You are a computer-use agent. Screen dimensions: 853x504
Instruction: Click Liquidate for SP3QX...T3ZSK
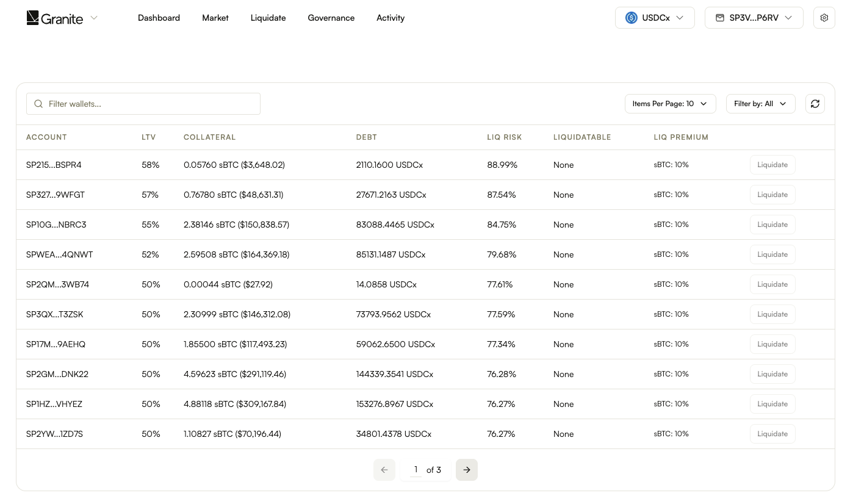[x=772, y=314]
